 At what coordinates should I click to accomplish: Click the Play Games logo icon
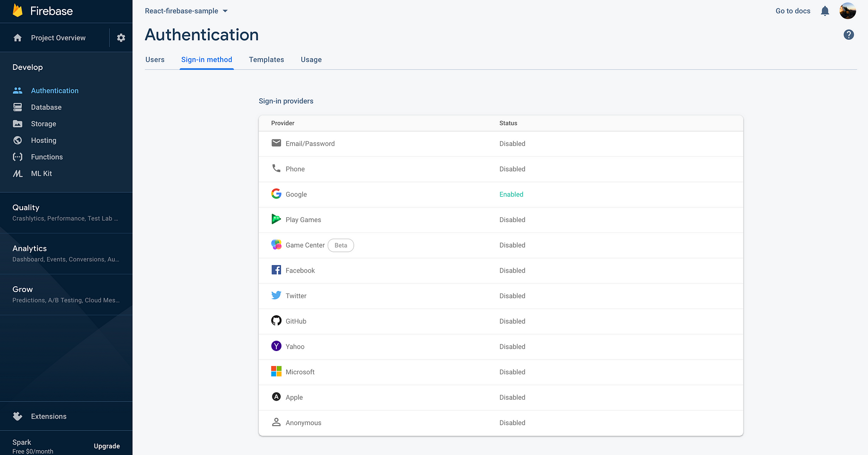click(x=276, y=219)
